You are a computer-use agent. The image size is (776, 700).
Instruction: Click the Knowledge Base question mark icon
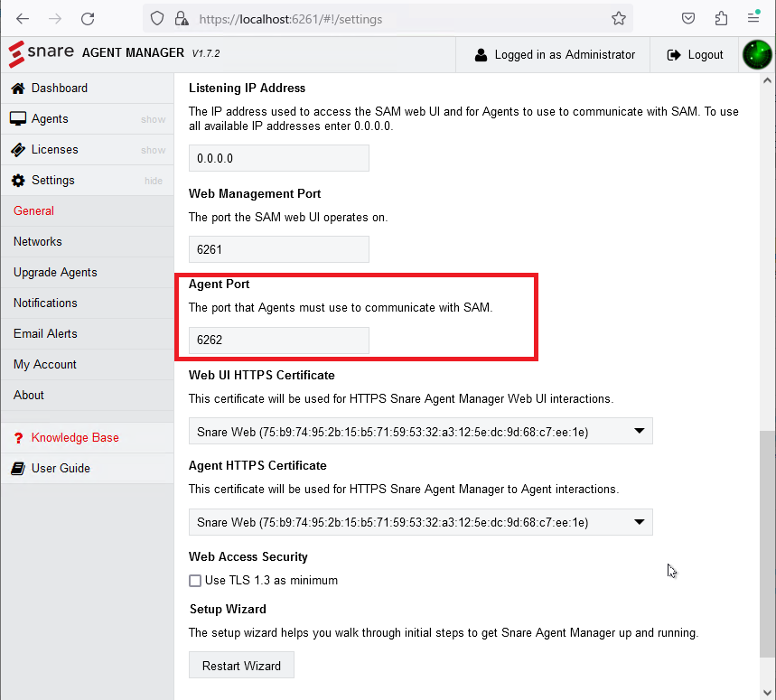[x=18, y=438]
